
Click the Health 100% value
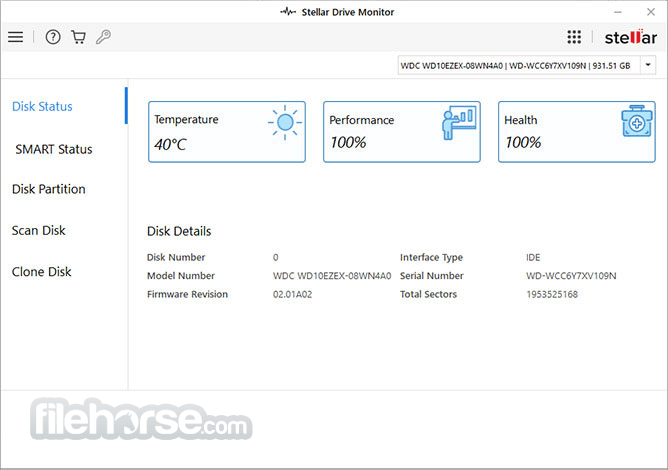[523, 142]
